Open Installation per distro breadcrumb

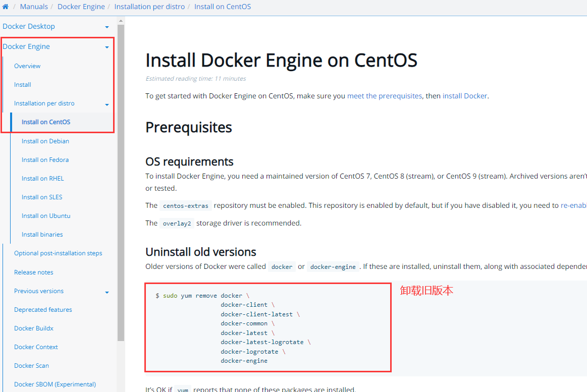(149, 7)
